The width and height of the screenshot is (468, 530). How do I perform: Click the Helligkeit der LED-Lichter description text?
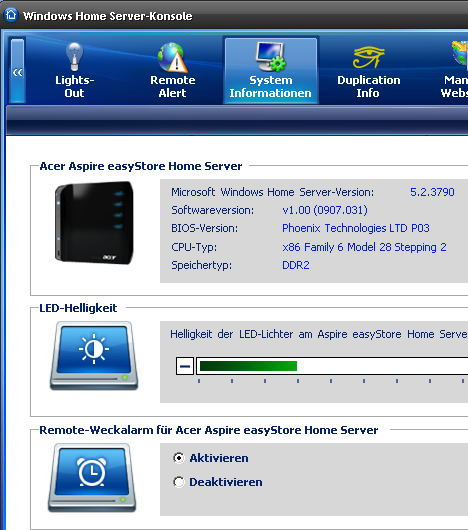[319, 334]
